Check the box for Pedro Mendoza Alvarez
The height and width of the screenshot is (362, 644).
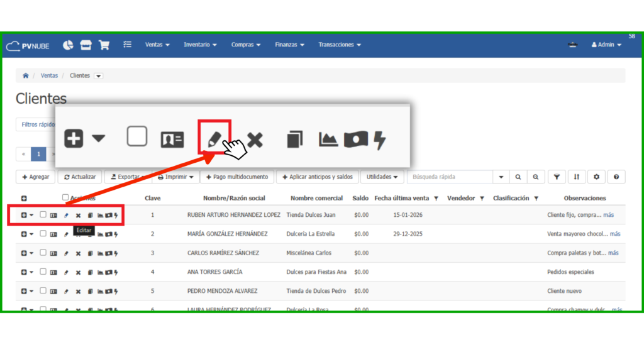tap(43, 290)
